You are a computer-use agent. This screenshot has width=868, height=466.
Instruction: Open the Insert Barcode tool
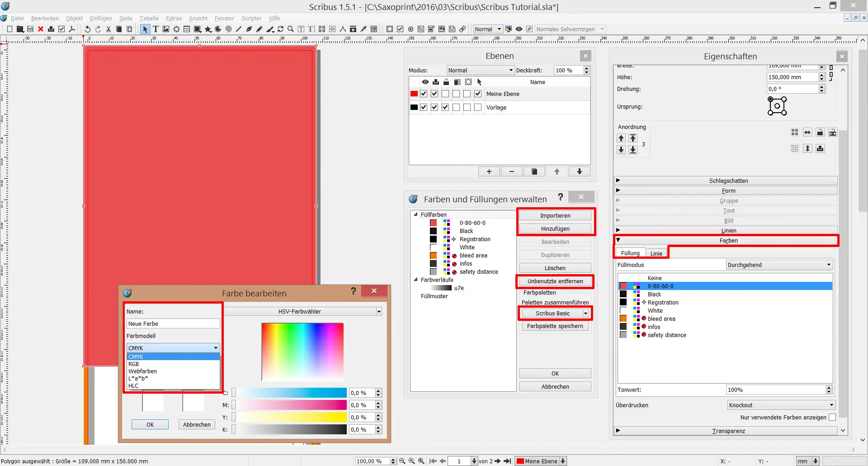click(374, 29)
